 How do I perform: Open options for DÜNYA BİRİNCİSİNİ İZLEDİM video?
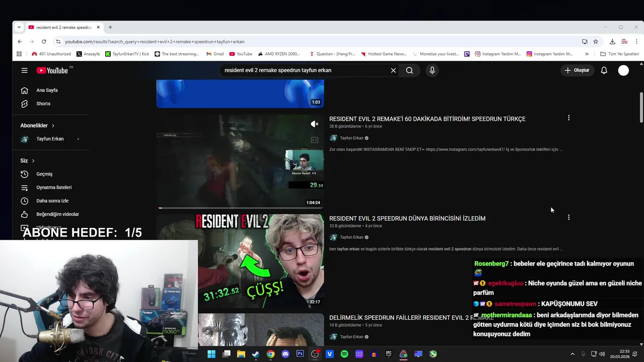pos(569,217)
